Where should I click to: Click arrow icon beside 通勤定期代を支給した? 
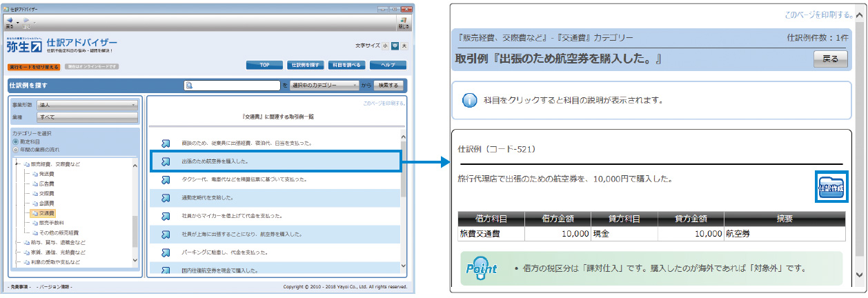click(x=166, y=198)
